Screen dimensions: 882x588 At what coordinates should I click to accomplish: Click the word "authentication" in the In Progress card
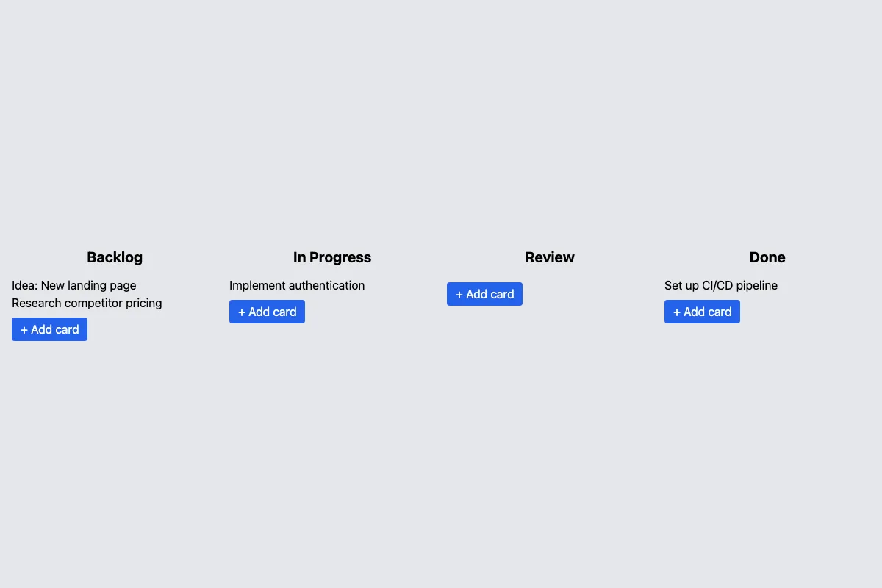click(x=326, y=285)
